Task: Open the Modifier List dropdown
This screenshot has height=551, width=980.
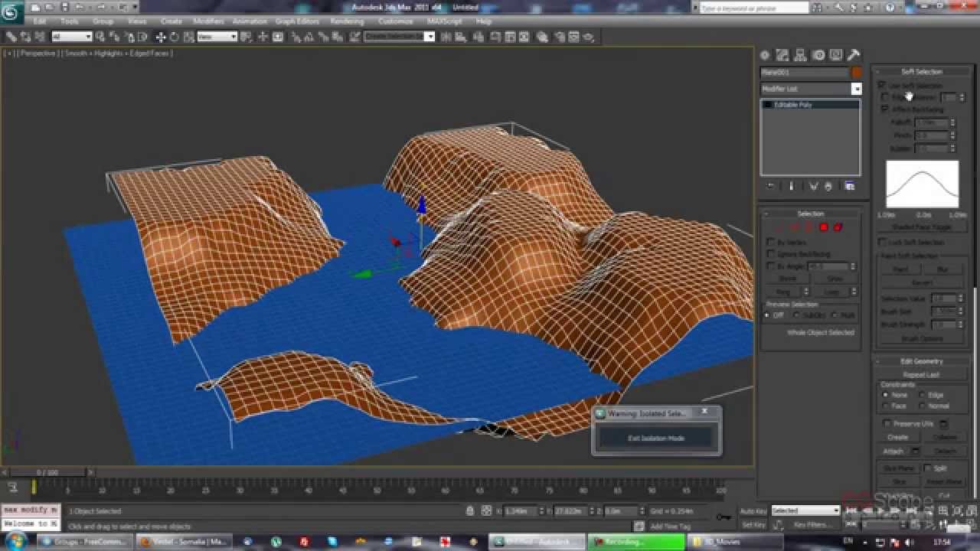Action: (x=857, y=89)
